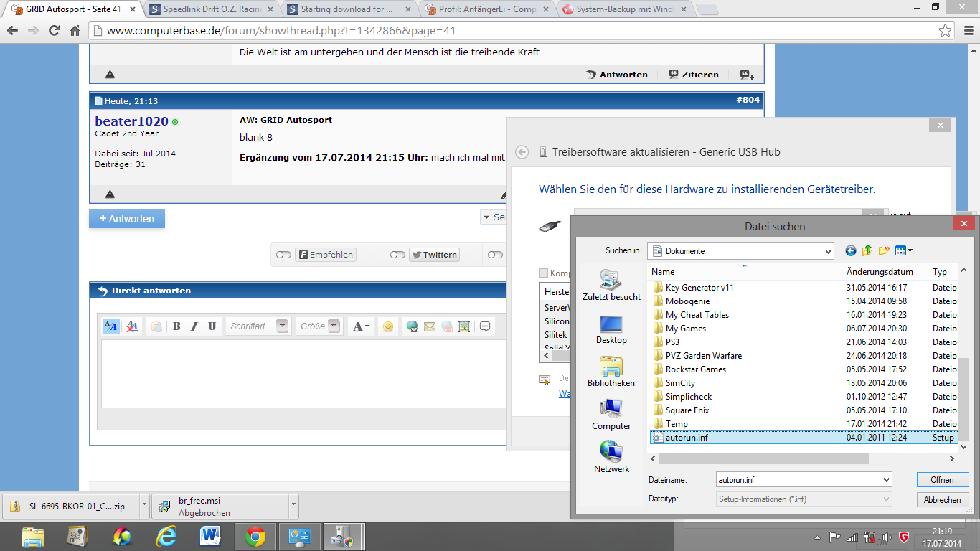Image resolution: width=980 pixels, height=551 pixels.
Task: Open the Dateiname combo box dropdown
Action: click(x=886, y=479)
